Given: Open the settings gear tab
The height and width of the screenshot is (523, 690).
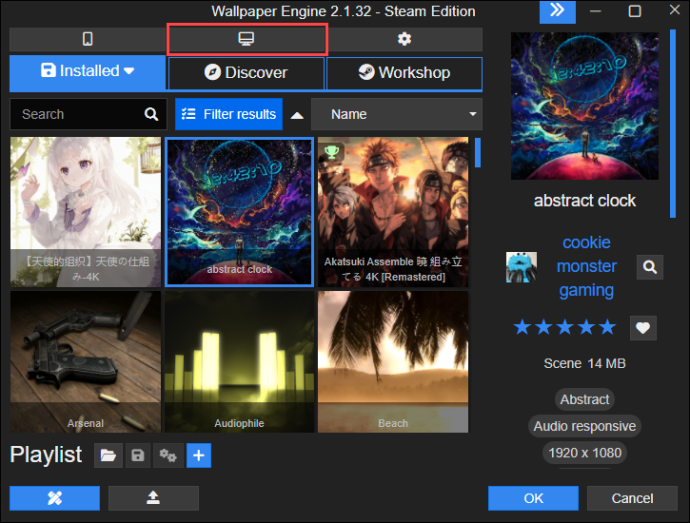Looking at the screenshot, I should click(x=404, y=39).
